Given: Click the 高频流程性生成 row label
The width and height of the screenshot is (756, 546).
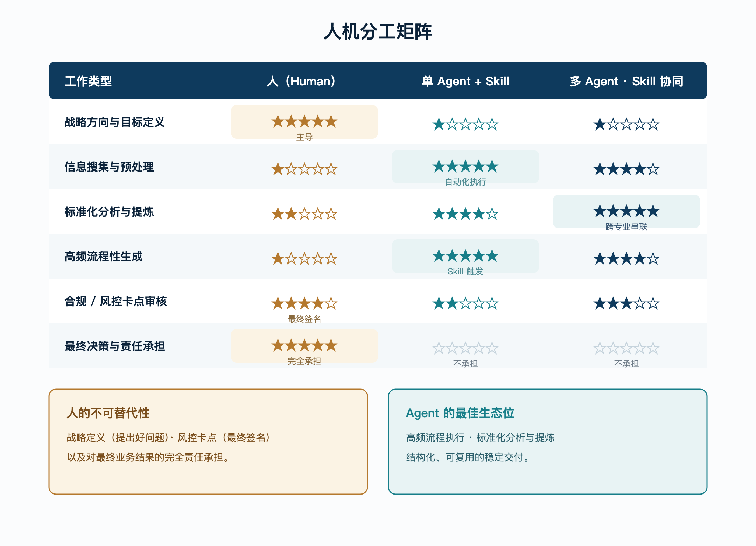Looking at the screenshot, I should pos(104,256).
